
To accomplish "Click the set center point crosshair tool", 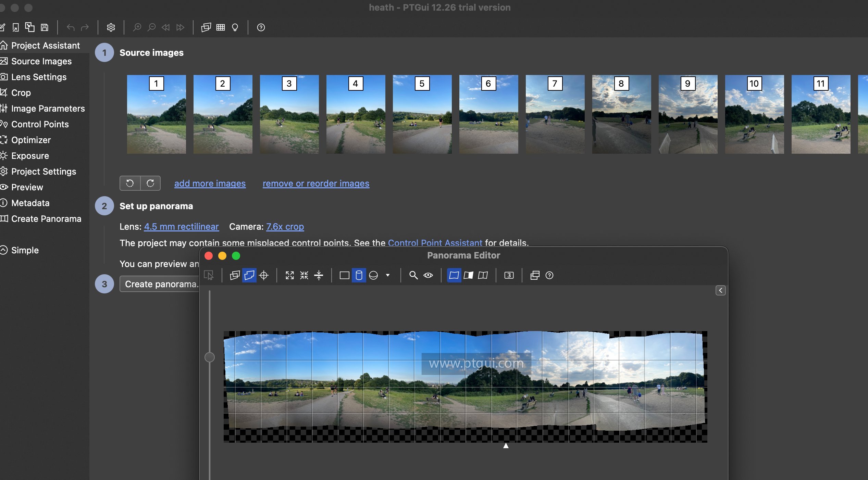I will click(264, 275).
